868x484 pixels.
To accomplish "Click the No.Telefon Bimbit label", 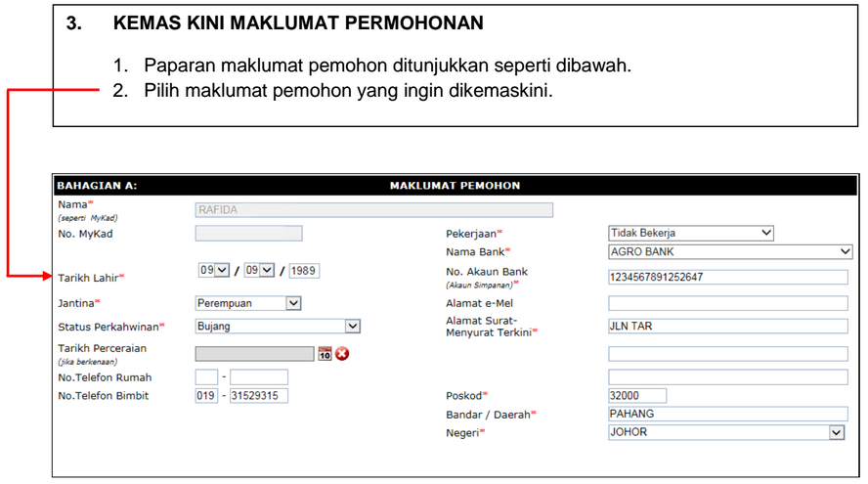I will pos(104,395).
